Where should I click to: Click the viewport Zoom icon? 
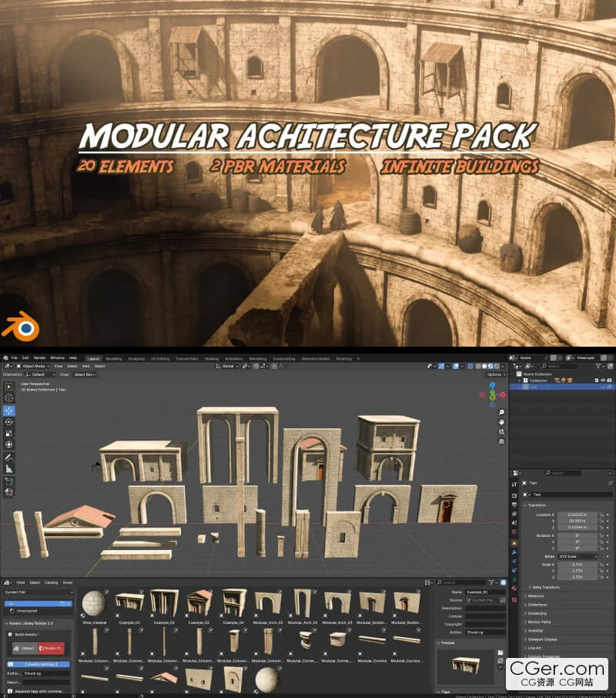[501, 413]
